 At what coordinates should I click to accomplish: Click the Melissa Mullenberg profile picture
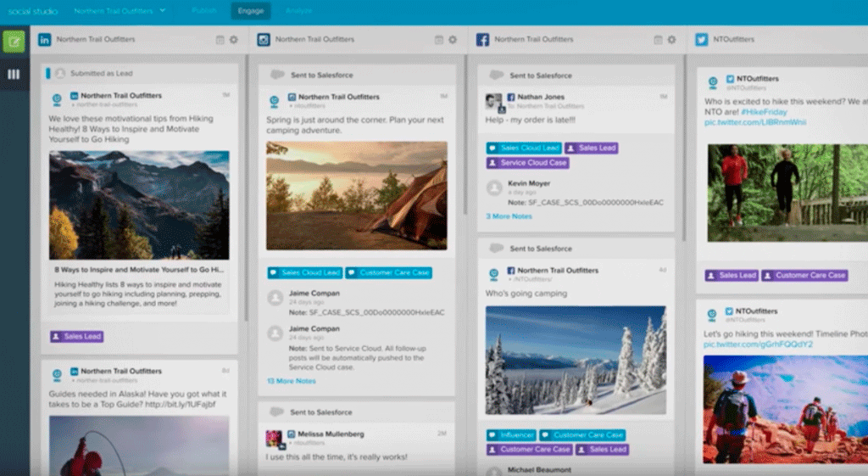[275, 439]
